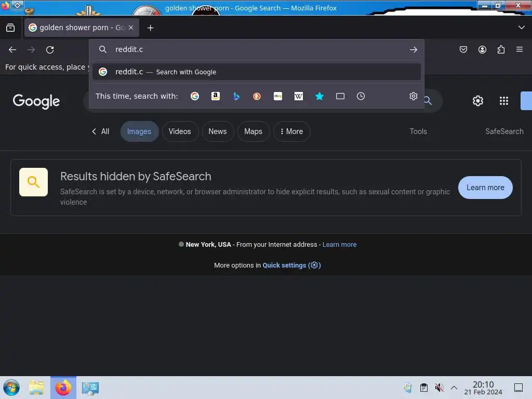Search this time with Google engine icon

tap(195, 96)
